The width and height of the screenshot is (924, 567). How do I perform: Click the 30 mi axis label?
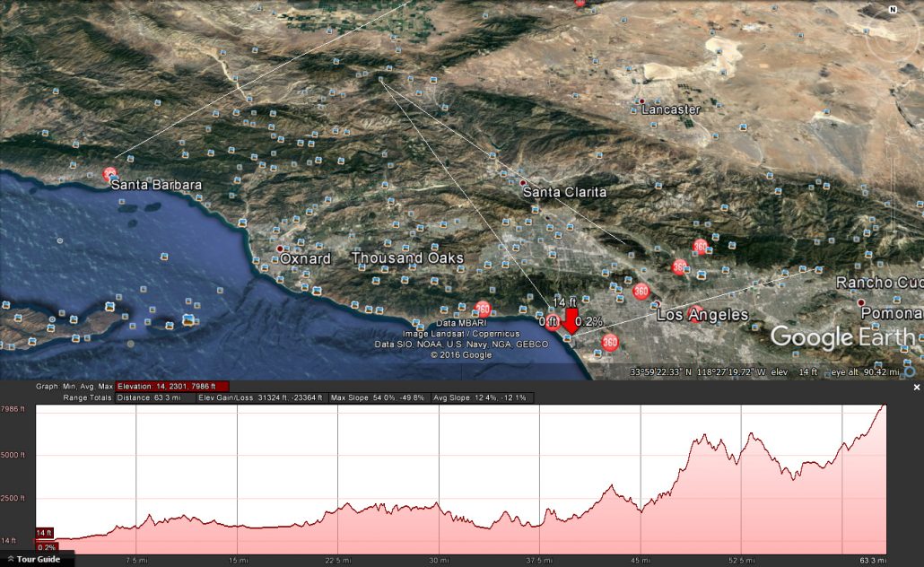click(x=439, y=561)
